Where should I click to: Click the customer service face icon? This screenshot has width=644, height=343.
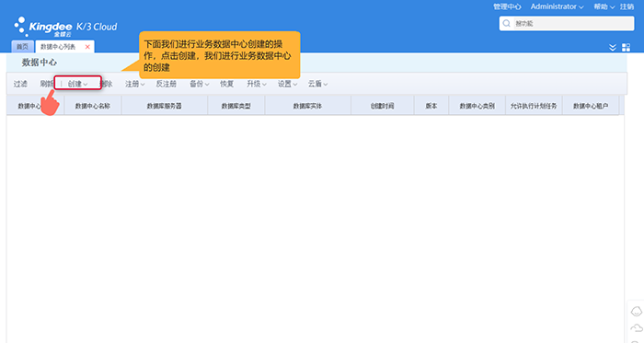(x=637, y=312)
